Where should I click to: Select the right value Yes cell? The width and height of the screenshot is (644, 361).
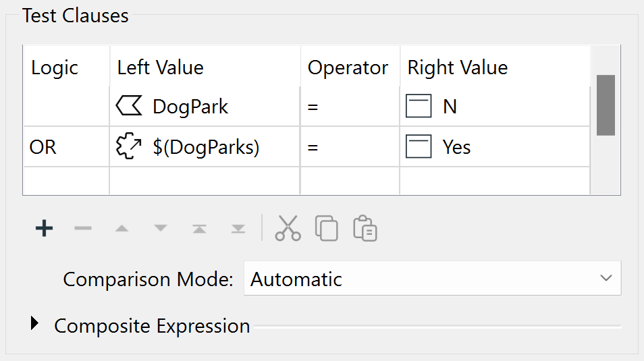[x=495, y=146]
